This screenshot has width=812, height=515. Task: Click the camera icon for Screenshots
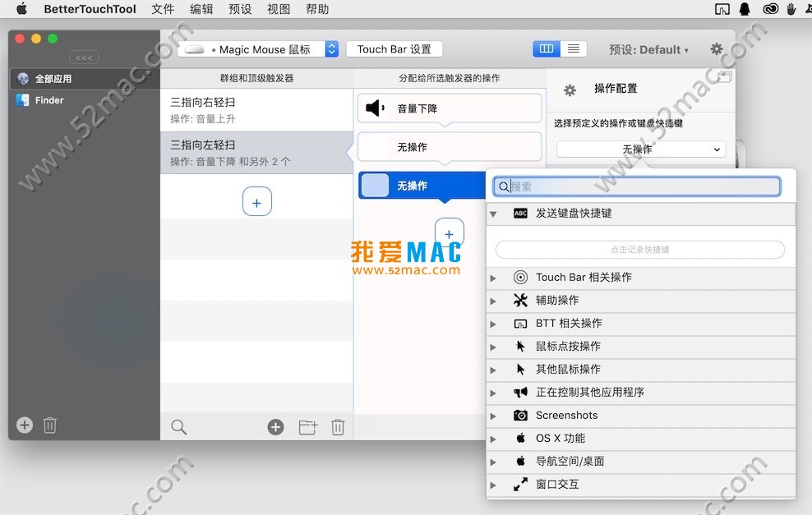pos(520,415)
